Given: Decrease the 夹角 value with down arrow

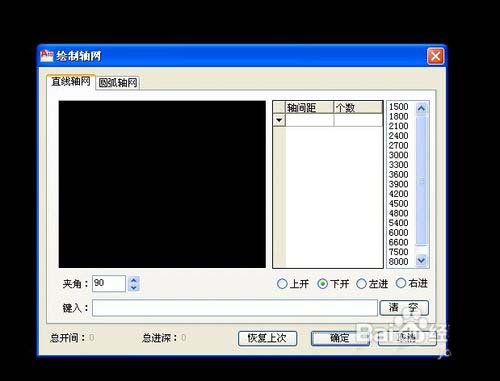Looking at the screenshot, I should (x=134, y=288).
